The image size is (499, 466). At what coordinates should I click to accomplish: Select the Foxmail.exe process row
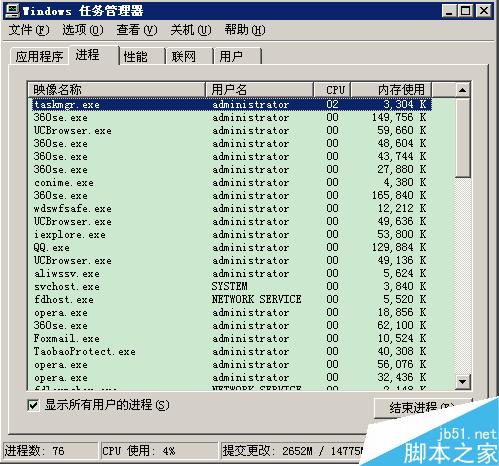pyautogui.click(x=232, y=339)
